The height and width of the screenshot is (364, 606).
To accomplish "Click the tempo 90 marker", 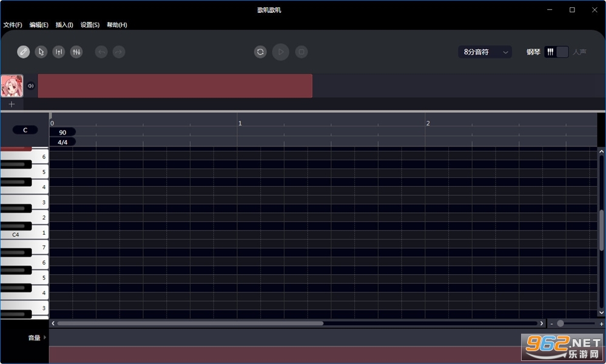I will click(62, 132).
